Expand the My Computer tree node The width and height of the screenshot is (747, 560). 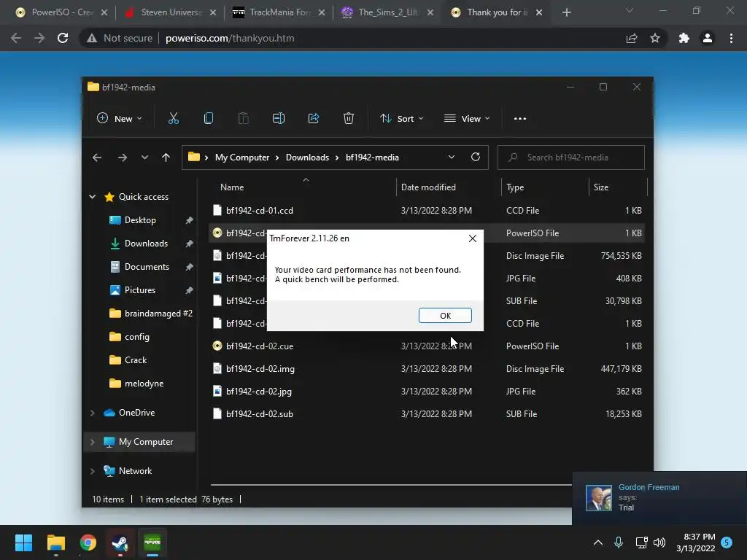point(92,442)
